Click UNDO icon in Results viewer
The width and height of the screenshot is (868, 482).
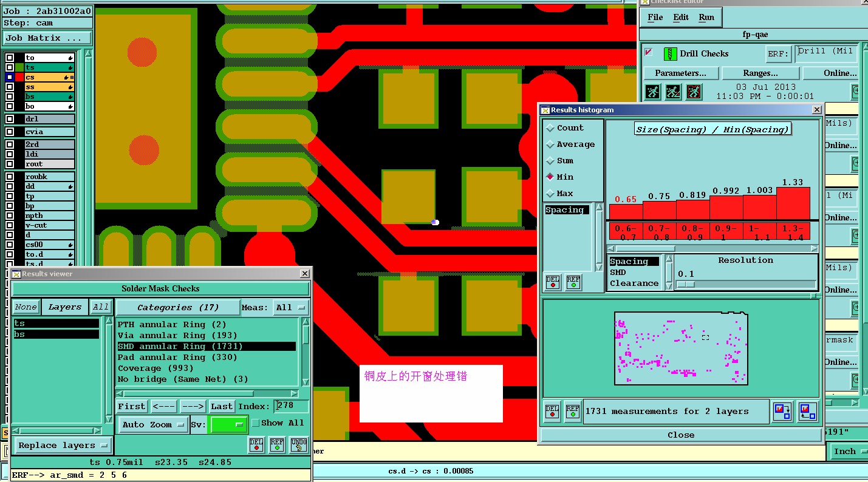coord(298,445)
